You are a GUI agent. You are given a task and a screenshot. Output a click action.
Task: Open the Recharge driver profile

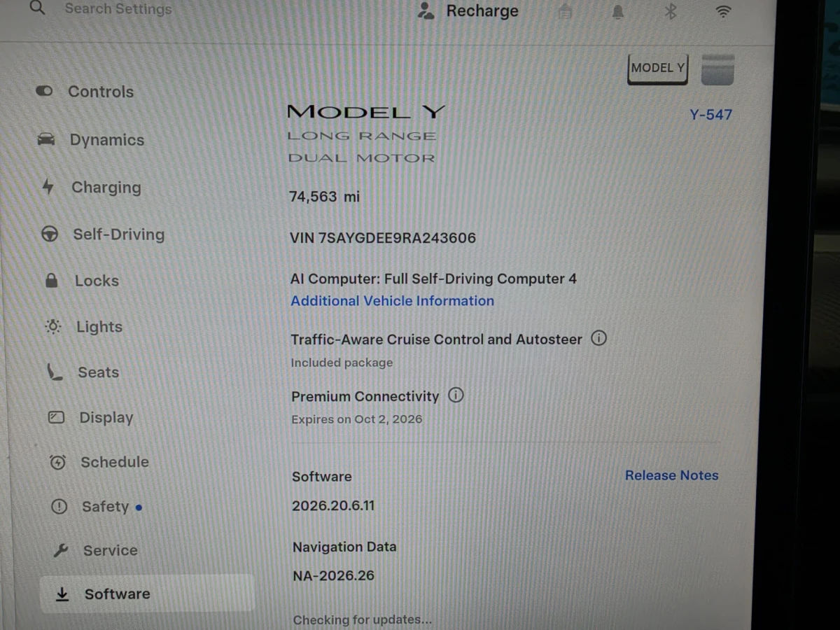(x=468, y=10)
